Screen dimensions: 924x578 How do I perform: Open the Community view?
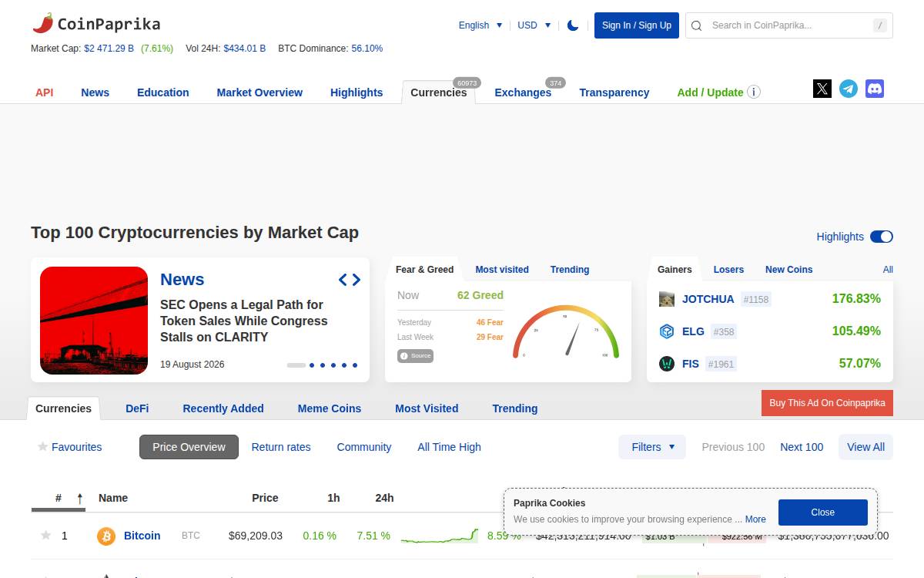click(x=364, y=447)
